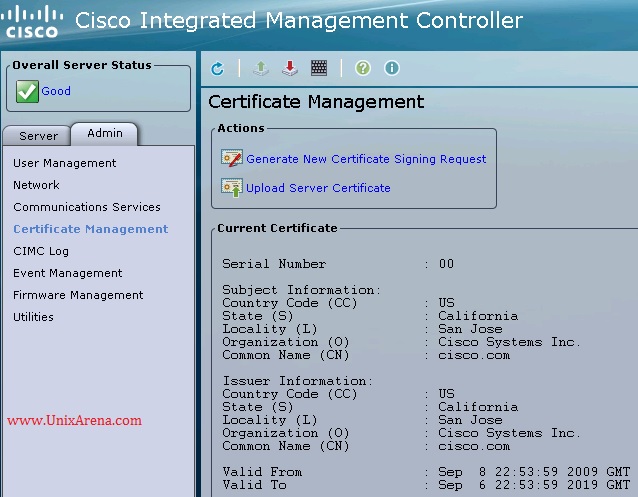The height and width of the screenshot is (497, 638).
Task: Click the Refresh icon in toolbar
Action: (x=217, y=68)
